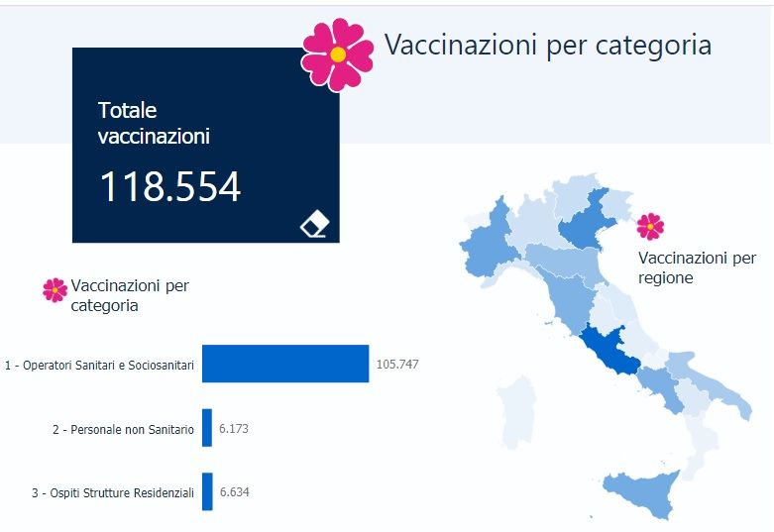Select the Ospiti Strutture Residenziali bar

tap(207, 491)
